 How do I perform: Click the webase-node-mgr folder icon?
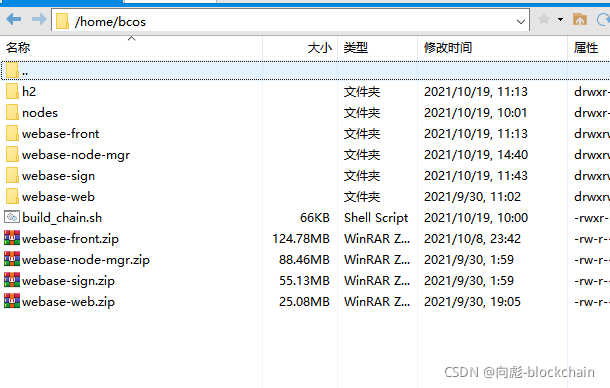coord(12,154)
